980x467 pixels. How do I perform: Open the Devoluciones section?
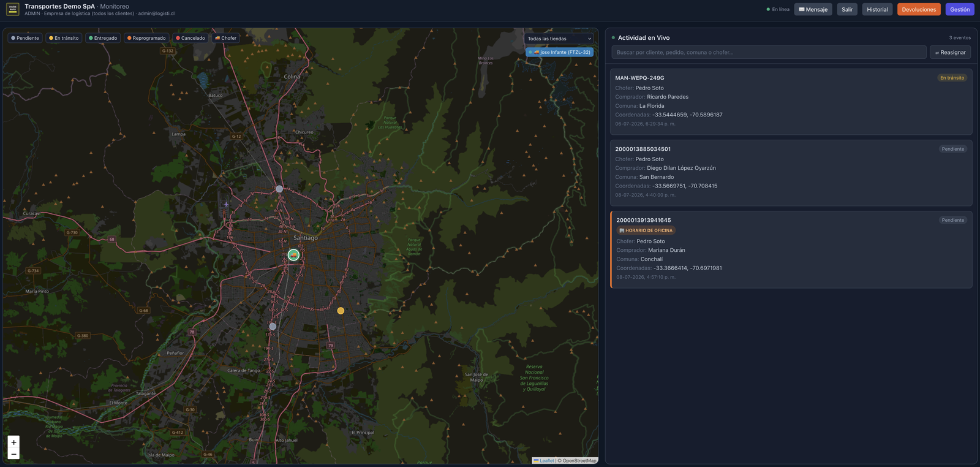[x=919, y=9]
